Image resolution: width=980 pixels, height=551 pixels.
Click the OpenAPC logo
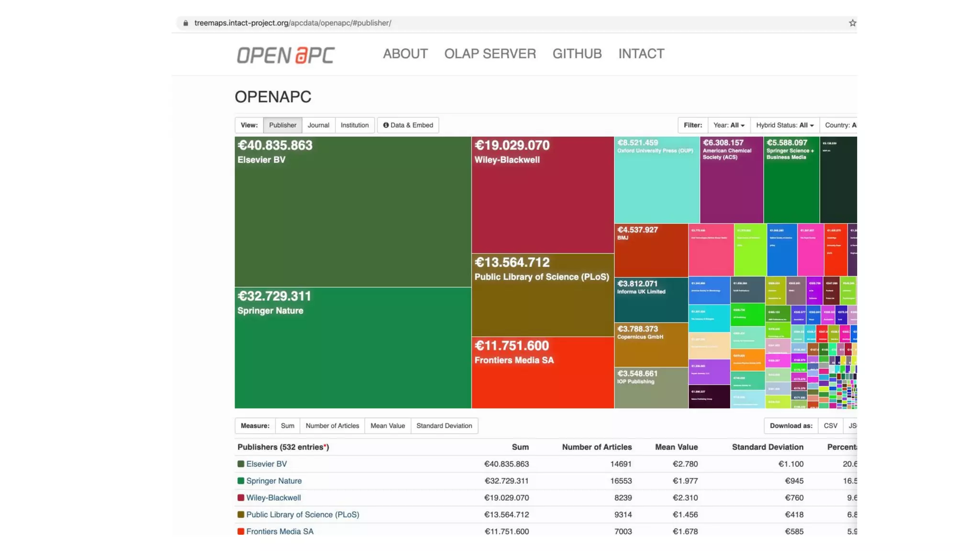tap(286, 55)
